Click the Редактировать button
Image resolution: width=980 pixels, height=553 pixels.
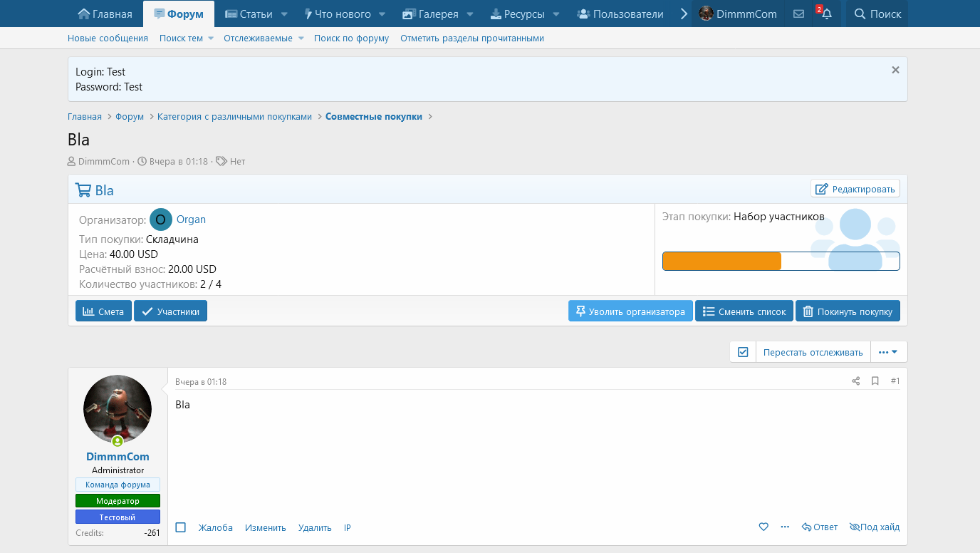855,188
